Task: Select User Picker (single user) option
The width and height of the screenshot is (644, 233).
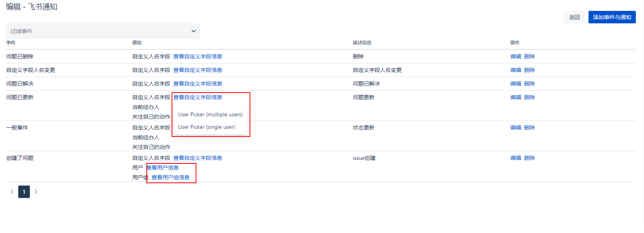Action: pos(206,127)
